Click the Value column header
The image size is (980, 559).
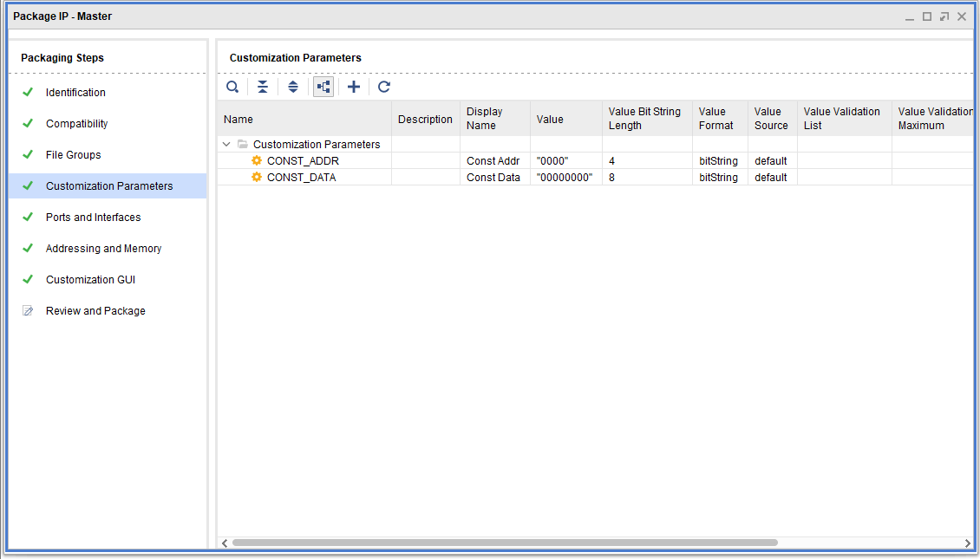pos(566,119)
